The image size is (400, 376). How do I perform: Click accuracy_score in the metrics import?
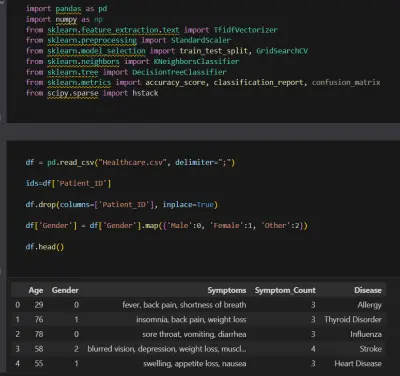pyautogui.click(x=175, y=82)
